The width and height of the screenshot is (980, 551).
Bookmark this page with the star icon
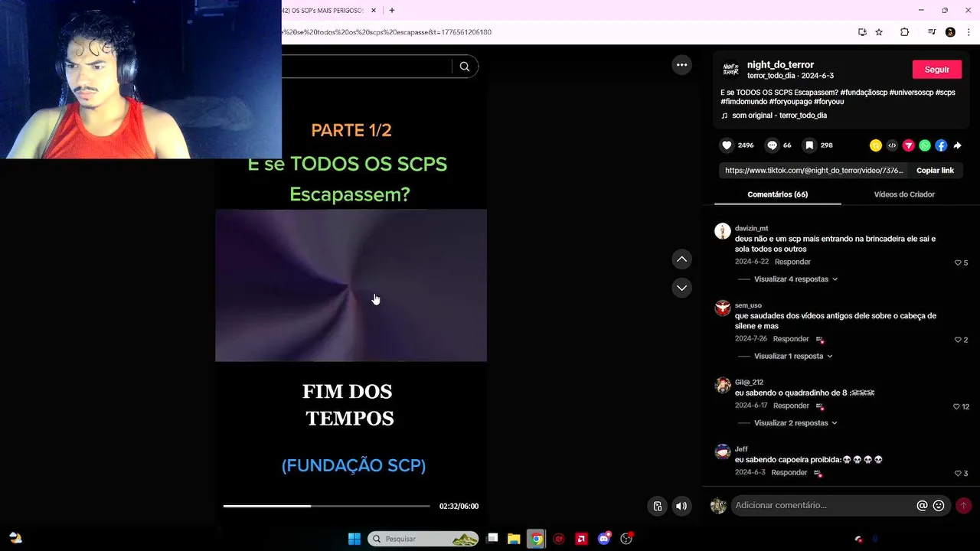pyautogui.click(x=879, y=32)
